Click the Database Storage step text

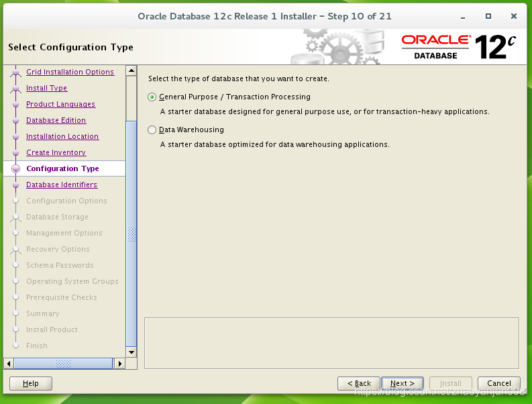(57, 217)
